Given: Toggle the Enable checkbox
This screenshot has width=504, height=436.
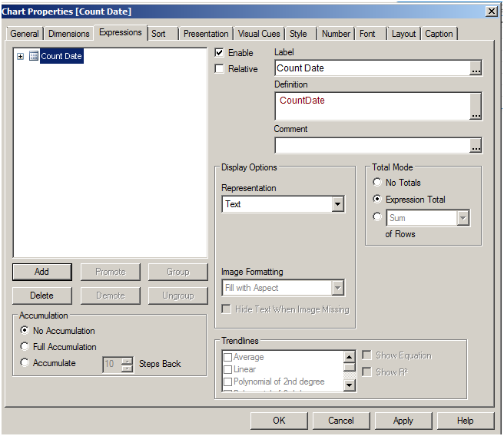Looking at the screenshot, I should (219, 53).
